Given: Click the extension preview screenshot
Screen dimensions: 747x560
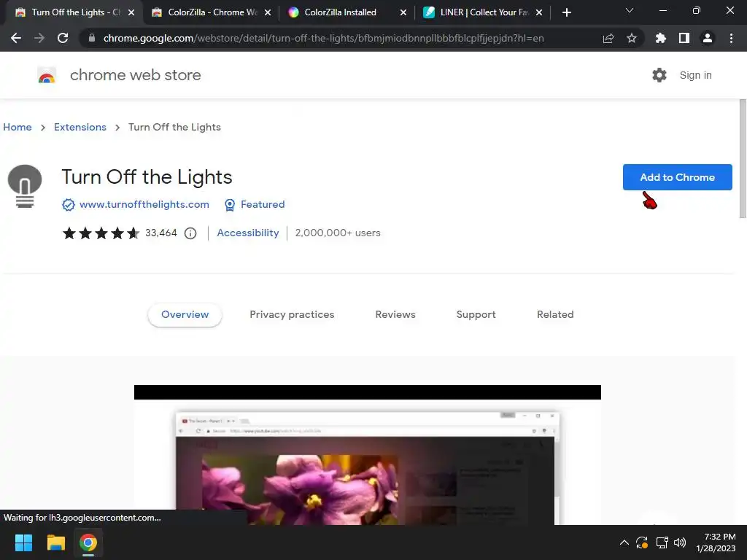Looking at the screenshot, I should coord(368,455).
